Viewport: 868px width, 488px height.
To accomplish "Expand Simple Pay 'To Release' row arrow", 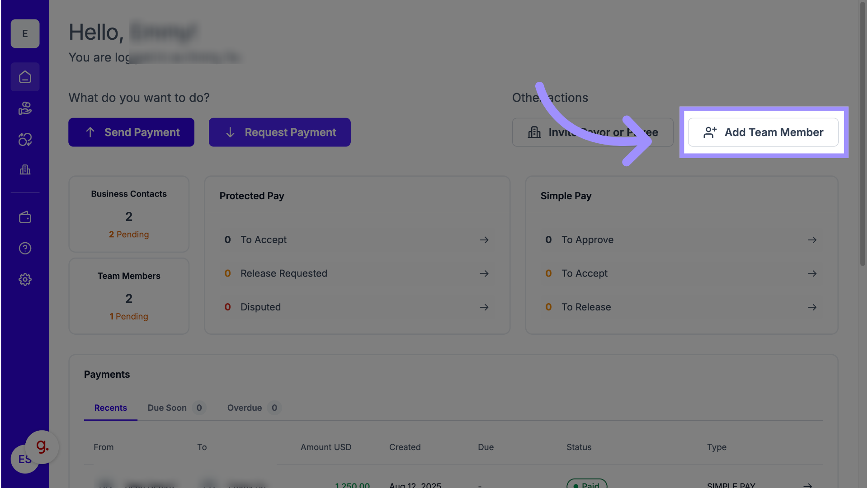I will (812, 307).
